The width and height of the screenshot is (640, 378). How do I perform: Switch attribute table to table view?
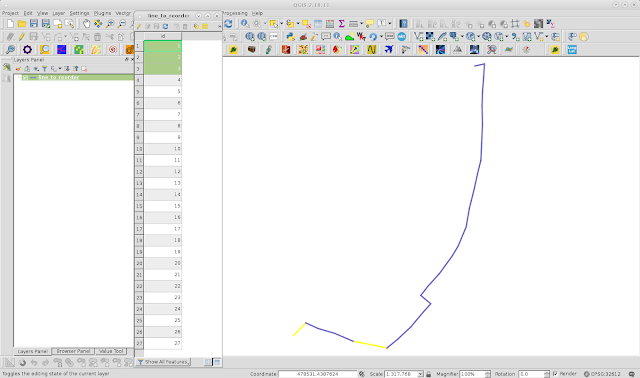tap(217, 362)
